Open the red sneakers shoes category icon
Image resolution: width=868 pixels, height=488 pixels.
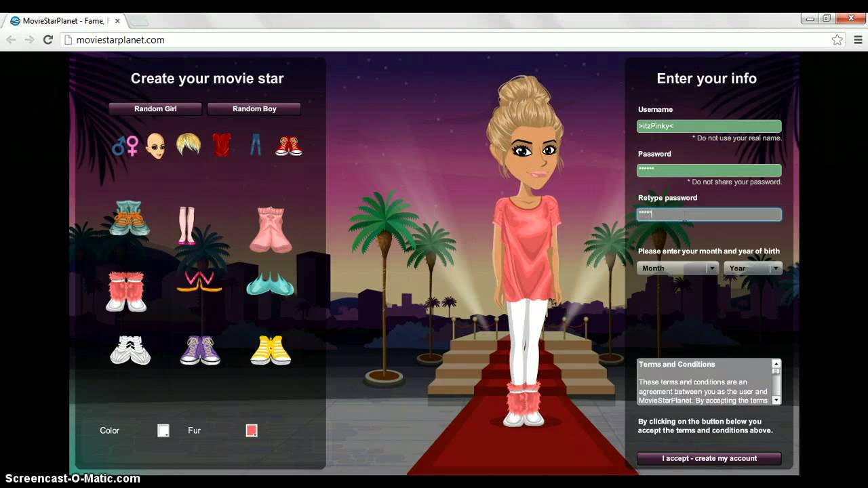tap(289, 146)
